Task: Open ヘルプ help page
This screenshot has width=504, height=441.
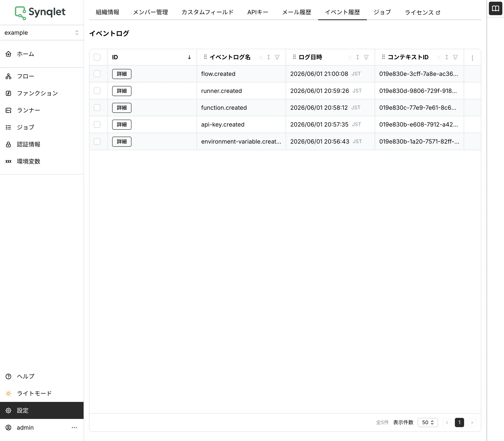Action: (42, 376)
